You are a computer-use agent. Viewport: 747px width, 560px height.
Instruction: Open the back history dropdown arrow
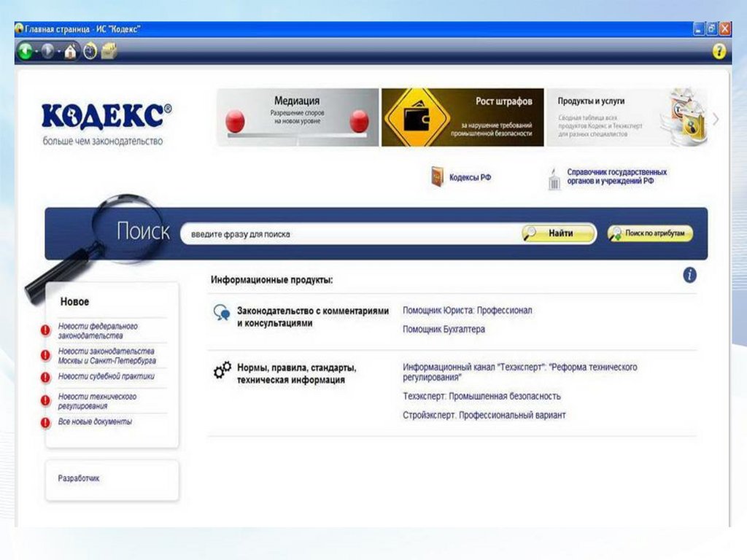tap(36, 52)
